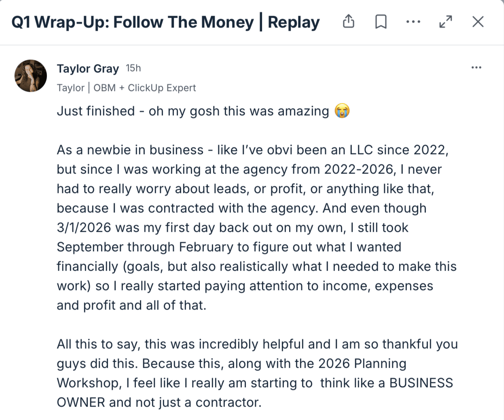
Task: Click the post title "Q1 Wrap-Up: Follow The Money"
Action: [132, 22]
